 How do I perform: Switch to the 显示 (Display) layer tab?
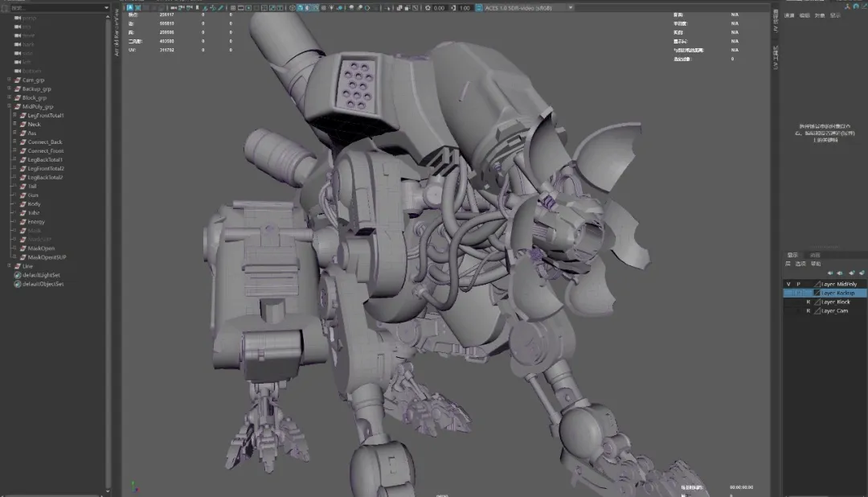791,255
